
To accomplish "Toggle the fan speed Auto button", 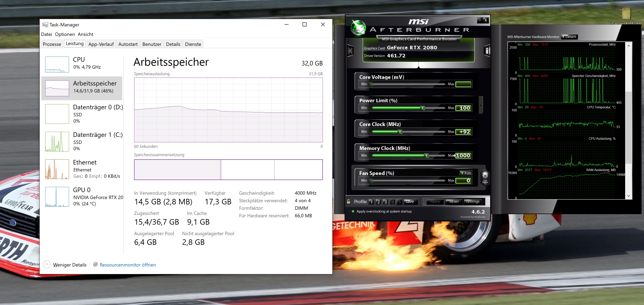I will tap(466, 173).
